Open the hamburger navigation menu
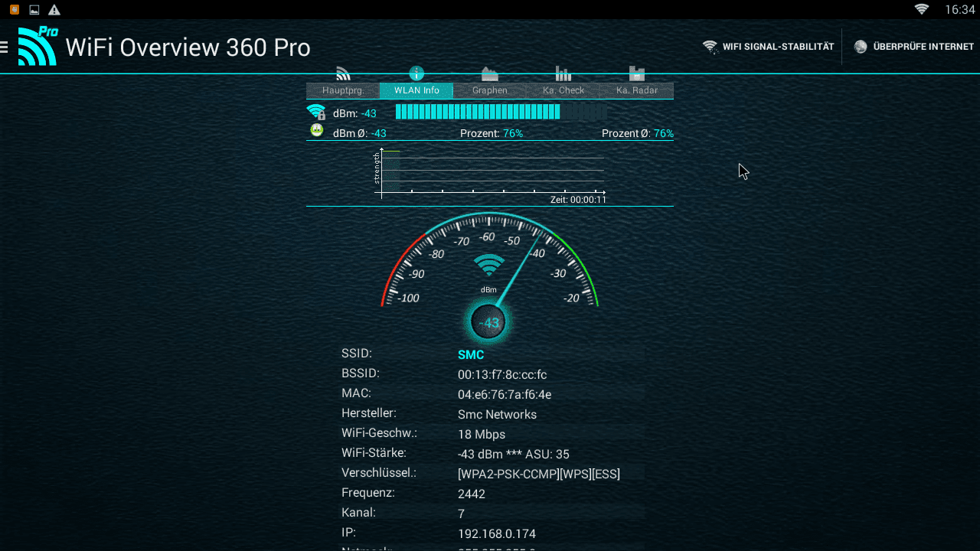980x551 pixels. click(5, 47)
